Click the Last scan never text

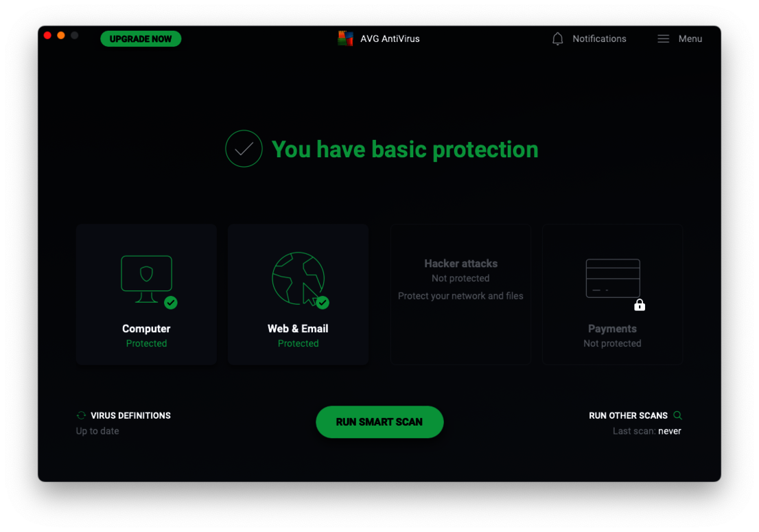[x=646, y=431]
